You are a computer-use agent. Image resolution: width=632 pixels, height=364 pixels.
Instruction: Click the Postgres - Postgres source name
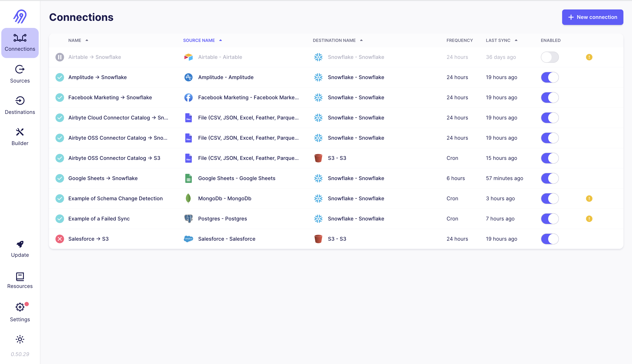(x=222, y=219)
